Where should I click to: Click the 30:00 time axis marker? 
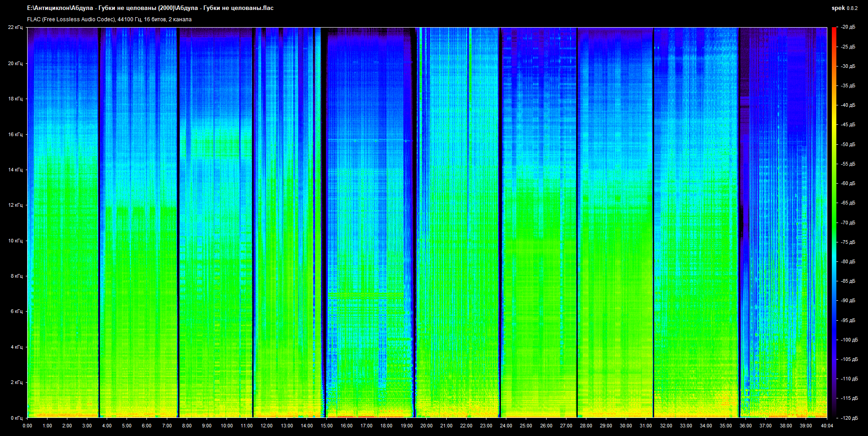(626, 426)
